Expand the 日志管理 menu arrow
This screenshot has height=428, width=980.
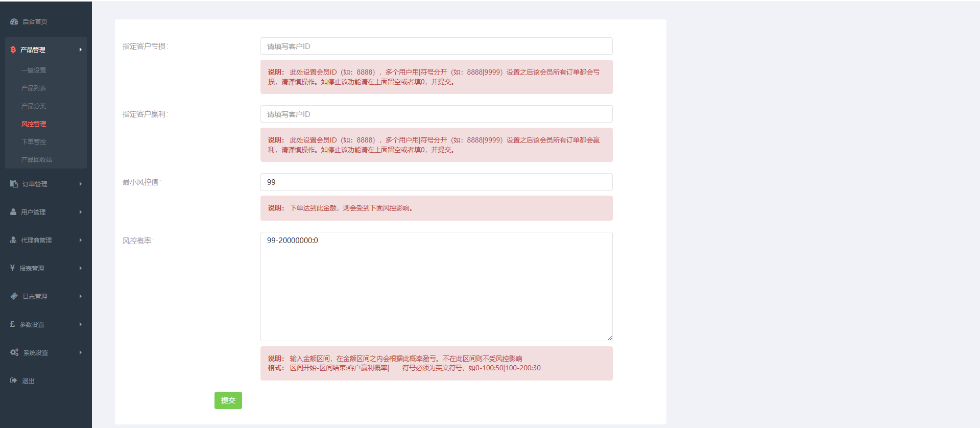pyautogui.click(x=81, y=296)
